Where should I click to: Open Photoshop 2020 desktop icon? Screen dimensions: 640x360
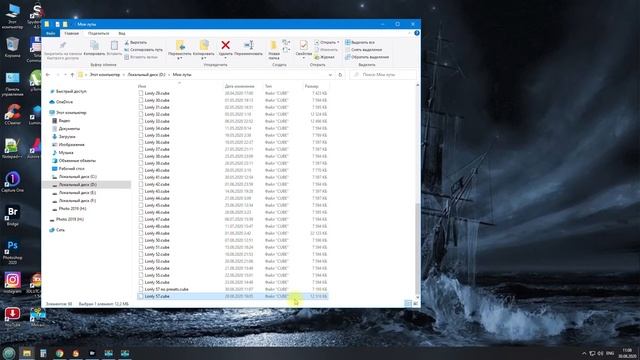[x=13, y=252]
